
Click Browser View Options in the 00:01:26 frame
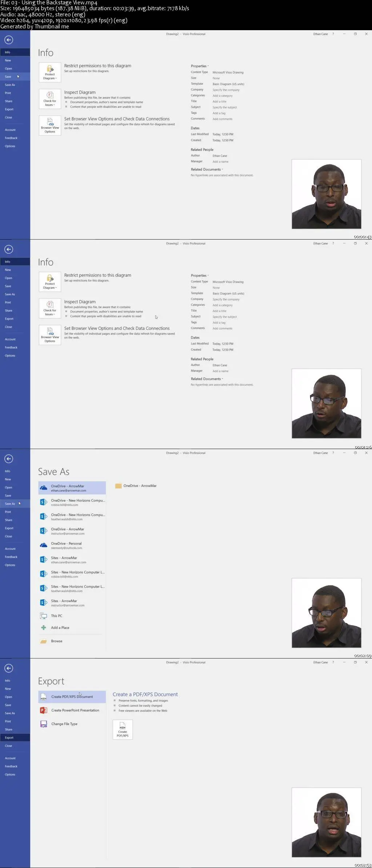(x=50, y=335)
